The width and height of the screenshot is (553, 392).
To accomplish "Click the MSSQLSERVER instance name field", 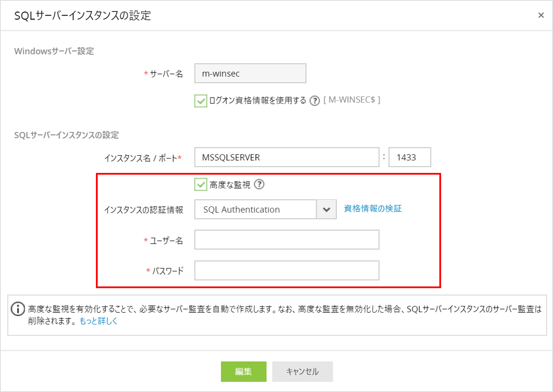I will [286, 157].
